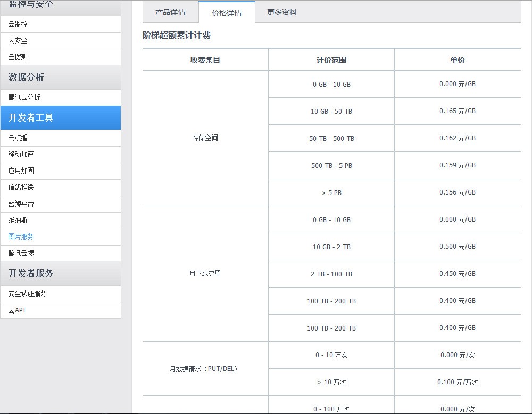
Task: Select the 0.500 元/GB price cell
Action: pos(458,247)
